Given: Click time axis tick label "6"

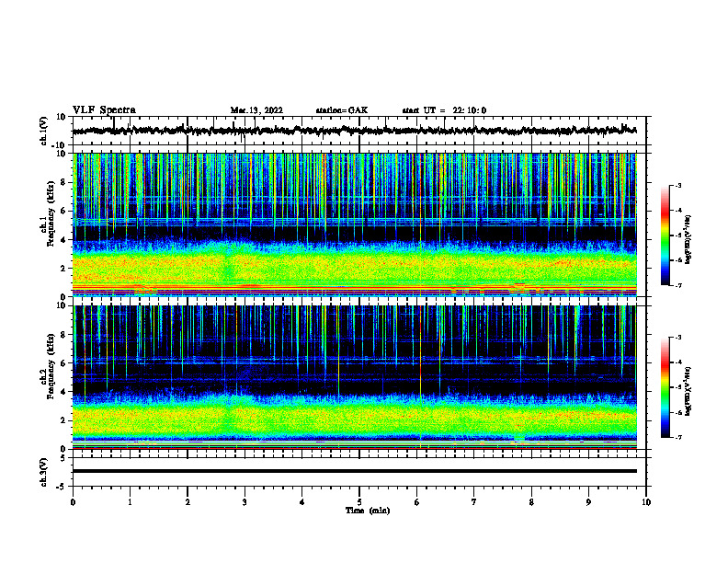Looking at the screenshot, I should (x=417, y=502).
